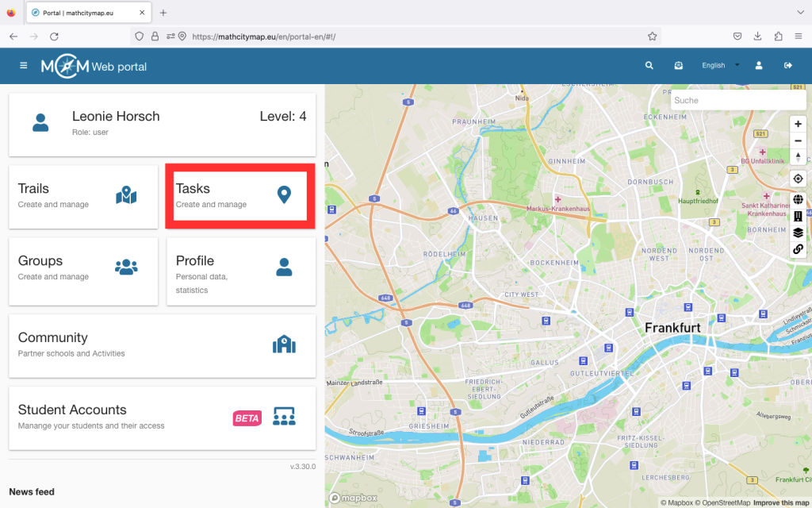812x508 pixels.
Task: Click the Suche map search field
Action: point(737,101)
